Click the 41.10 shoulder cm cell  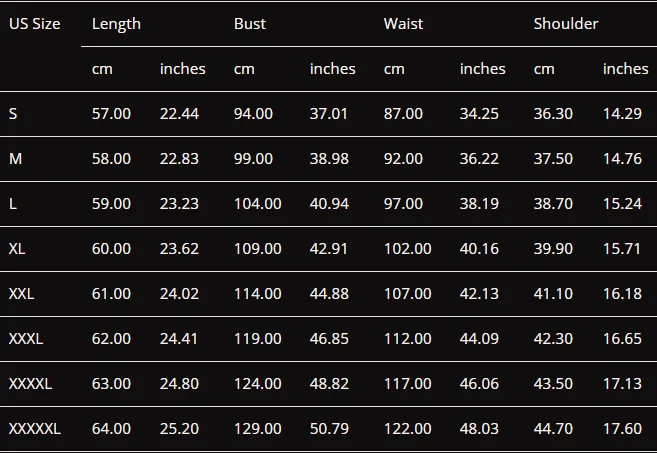(553, 294)
